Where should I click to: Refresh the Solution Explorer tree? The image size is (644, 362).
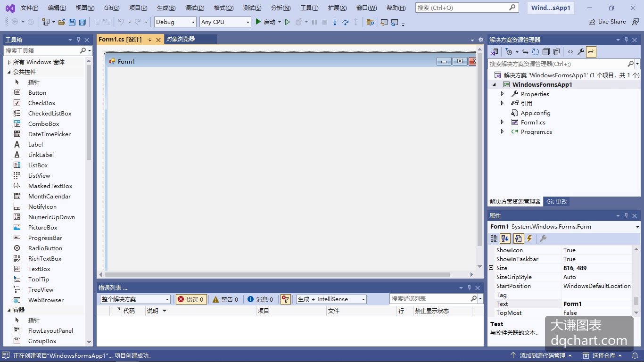[x=535, y=52]
